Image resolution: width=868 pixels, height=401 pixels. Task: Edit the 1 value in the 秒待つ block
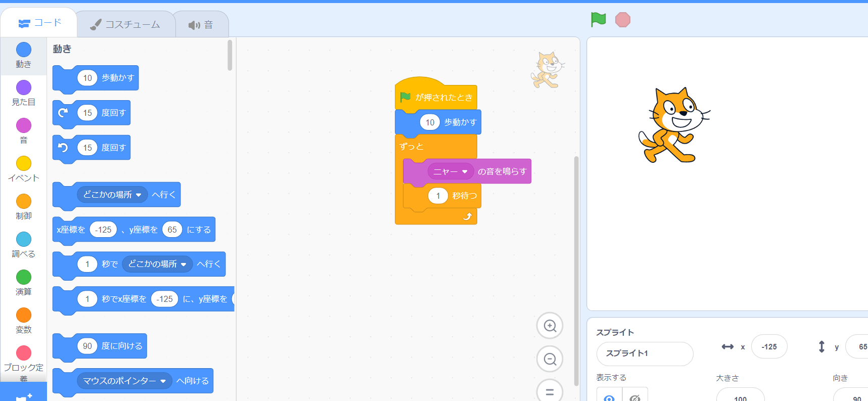(438, 196)
